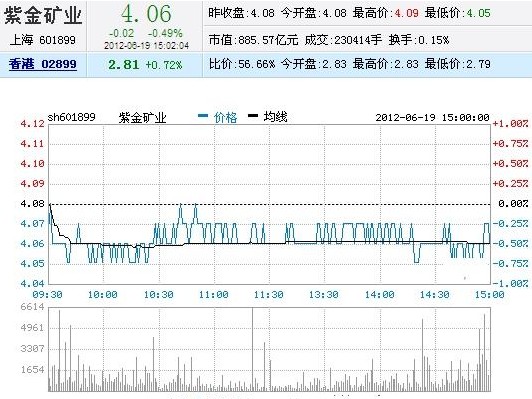Click the 4.08 price axis label
The image size is (532, 399).
point(33,204)
